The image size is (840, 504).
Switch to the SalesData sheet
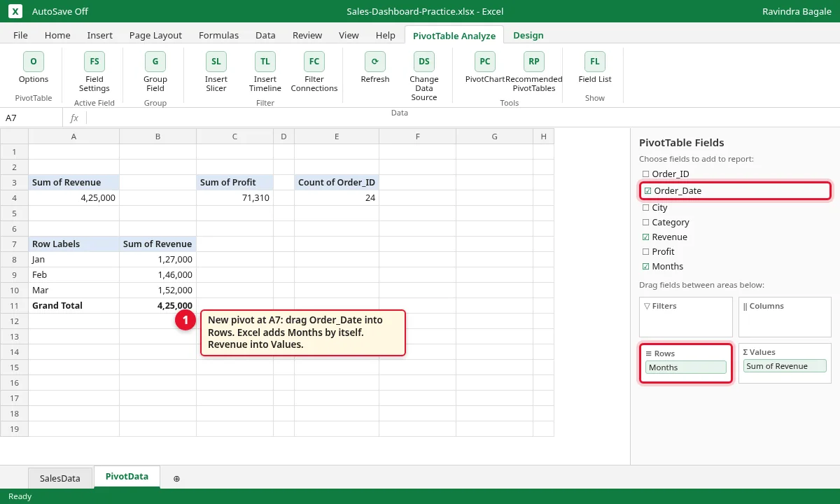[x=60, y=478]
